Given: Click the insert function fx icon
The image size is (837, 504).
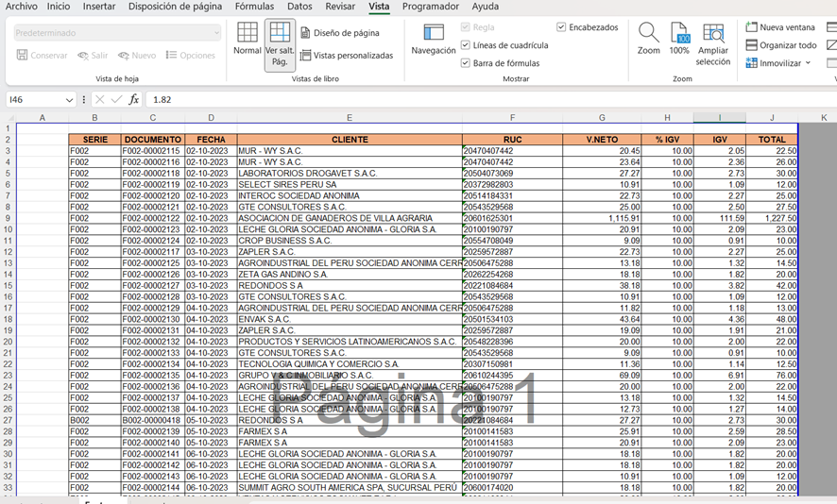Looking at the screenshot, I should click(x=134, y=99).
